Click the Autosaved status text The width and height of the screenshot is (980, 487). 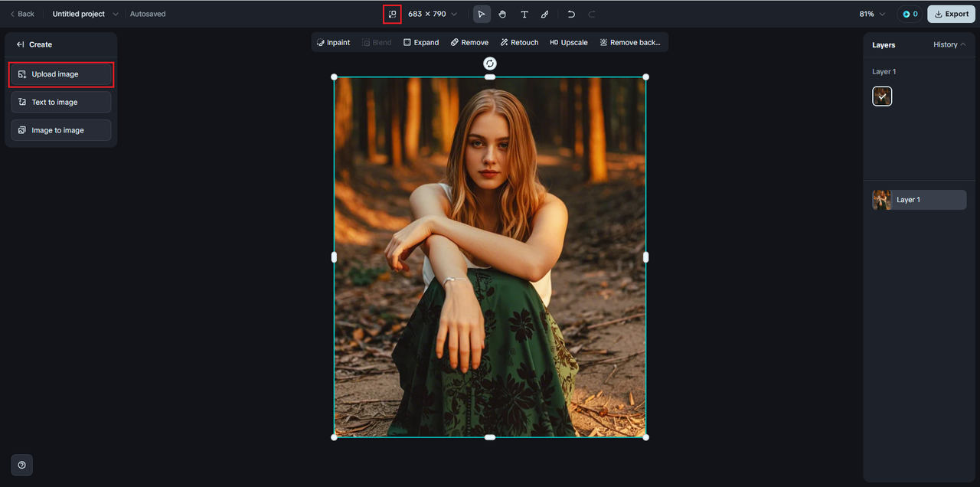click(148, 14)
